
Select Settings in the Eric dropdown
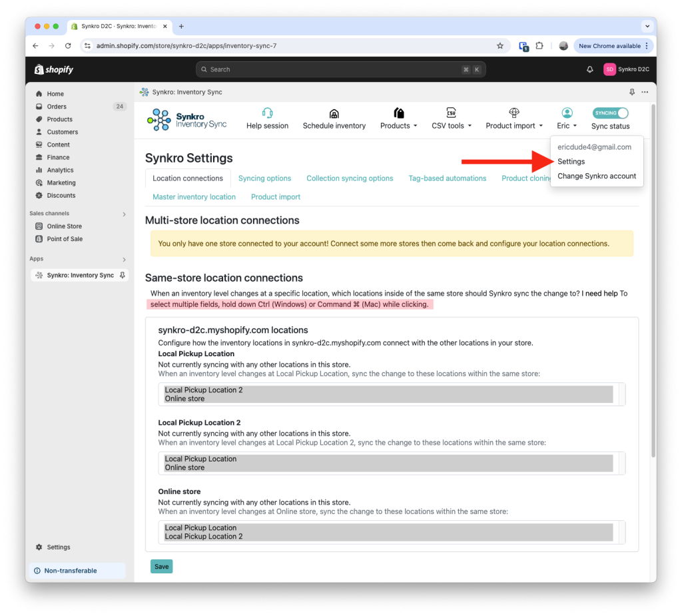(571, 161)
